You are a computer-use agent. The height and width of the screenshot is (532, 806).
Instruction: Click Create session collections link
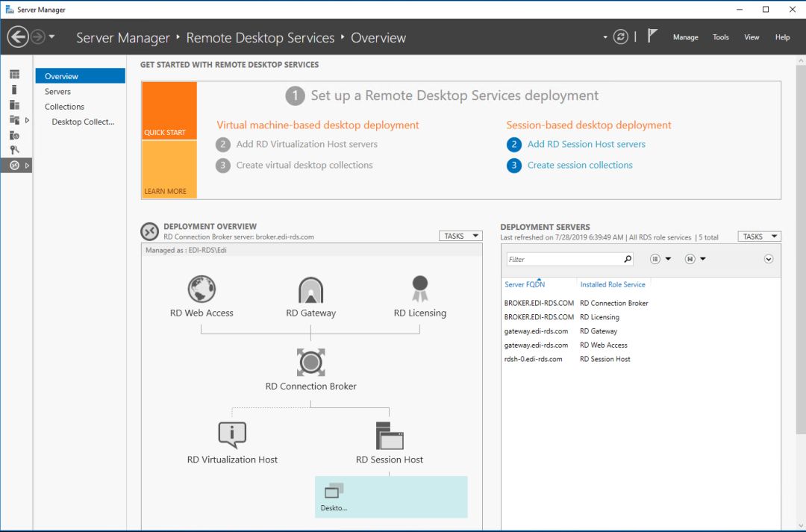(580, 165)
